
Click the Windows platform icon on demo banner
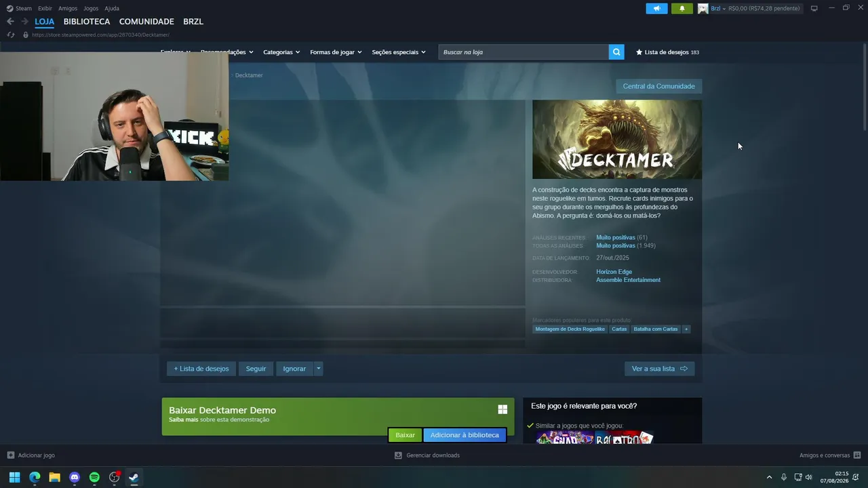coord(502,409)
